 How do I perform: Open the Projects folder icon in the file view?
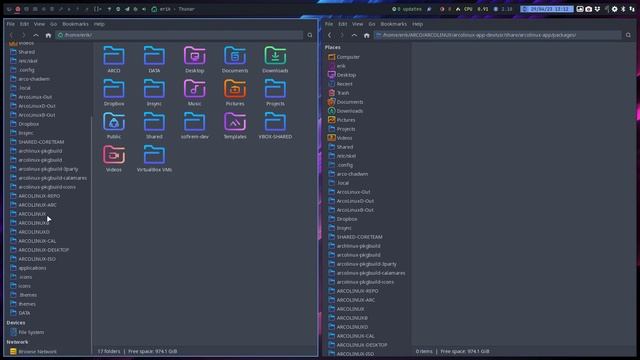point(275,92)
